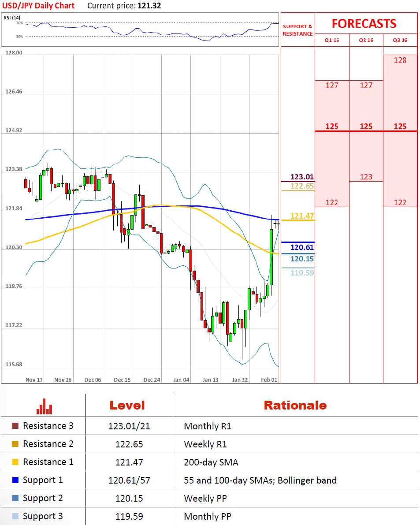420x525 pixels.
Task: Click the Dec 24 date axis label
Action: 152,380
